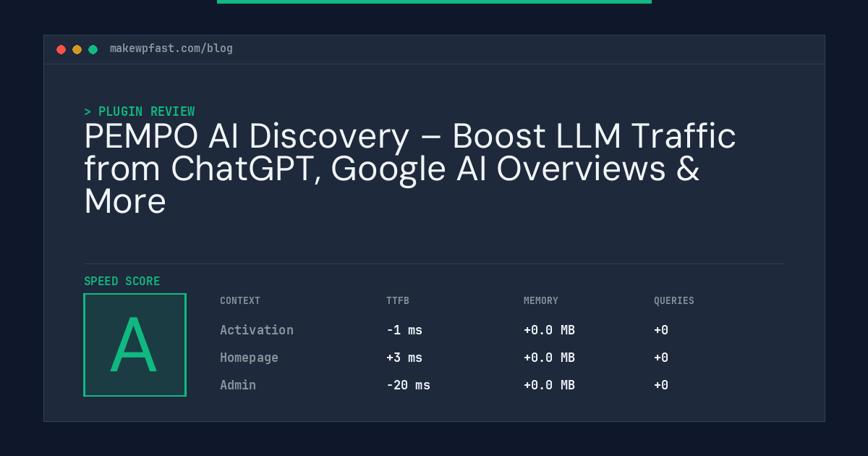Viewport: 868px width, 456px height.
Task: Click the CONTEXT column header
Action: [240, 301]
